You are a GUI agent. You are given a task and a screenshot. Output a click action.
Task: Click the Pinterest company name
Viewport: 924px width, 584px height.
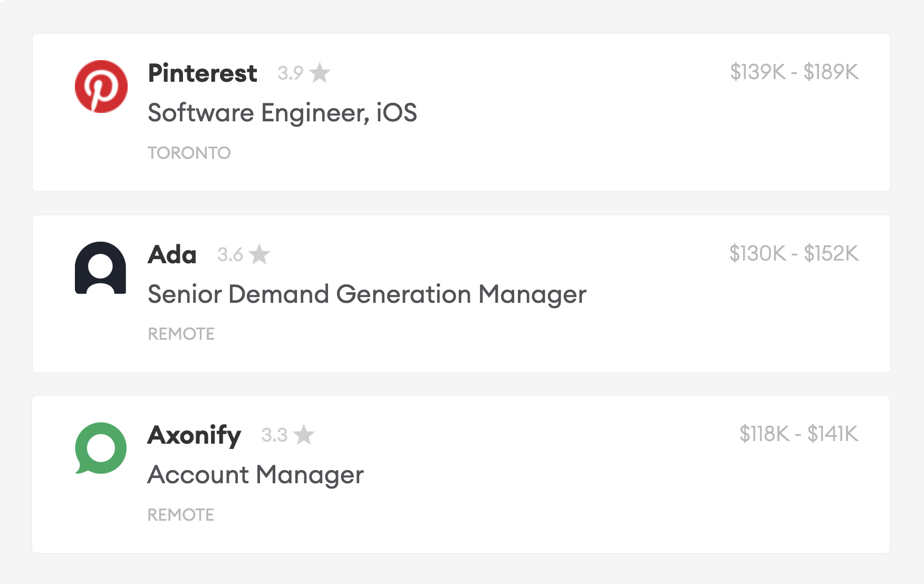(x=202, y=73)
